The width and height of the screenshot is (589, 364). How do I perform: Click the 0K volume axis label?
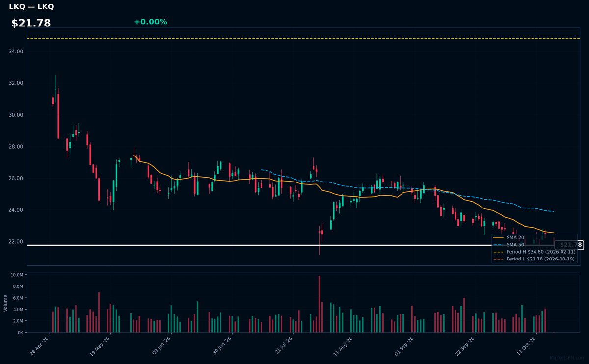pyautogui.click(x=21, y=333)
